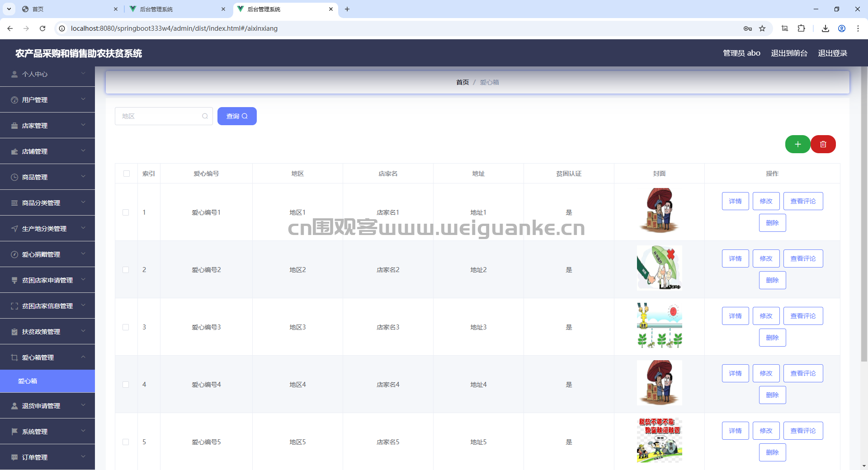The height and width of the screenshot is (470, 868).
Task: Click the 订单管理 sidebar icon
Action: coord(14,457)
